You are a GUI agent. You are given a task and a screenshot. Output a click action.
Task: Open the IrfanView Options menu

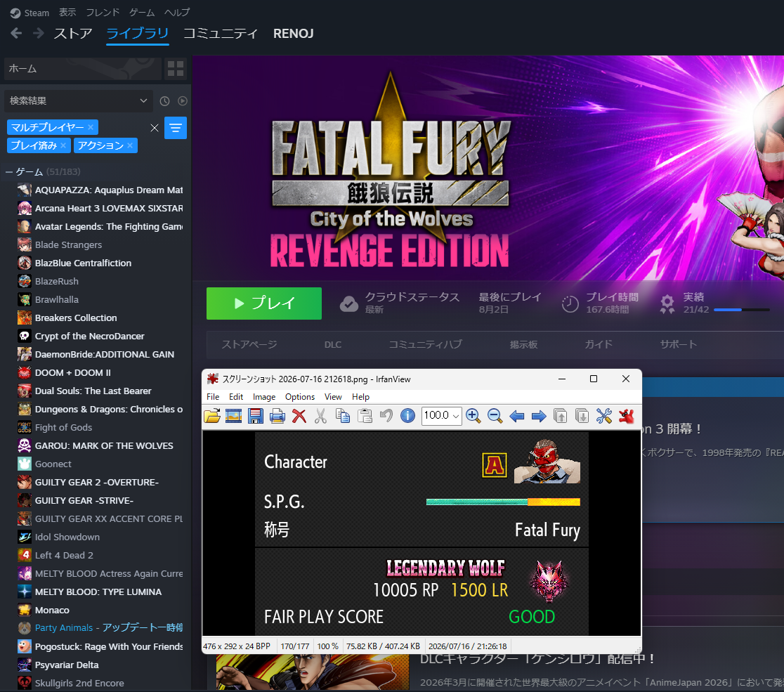point(300,396)
